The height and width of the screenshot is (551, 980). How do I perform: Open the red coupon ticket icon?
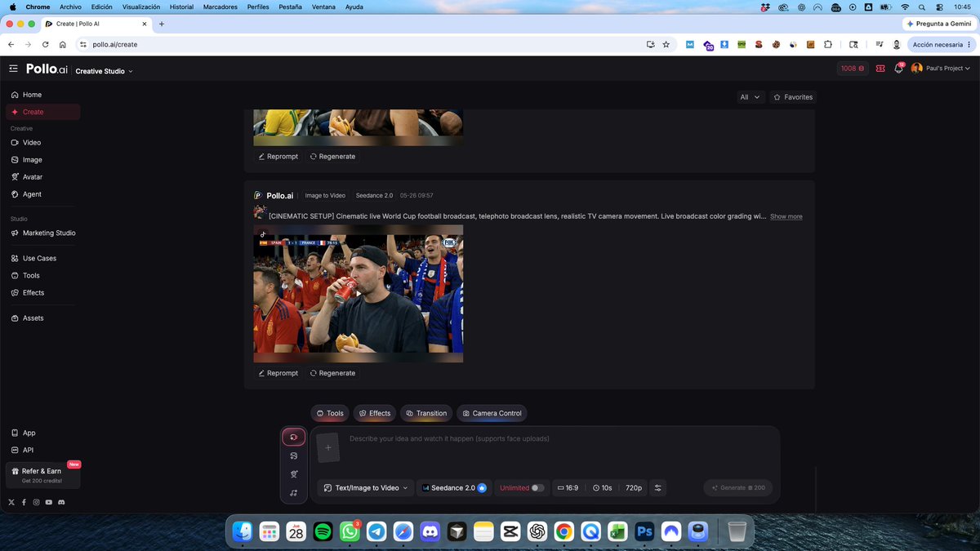[x=880, y=69]
